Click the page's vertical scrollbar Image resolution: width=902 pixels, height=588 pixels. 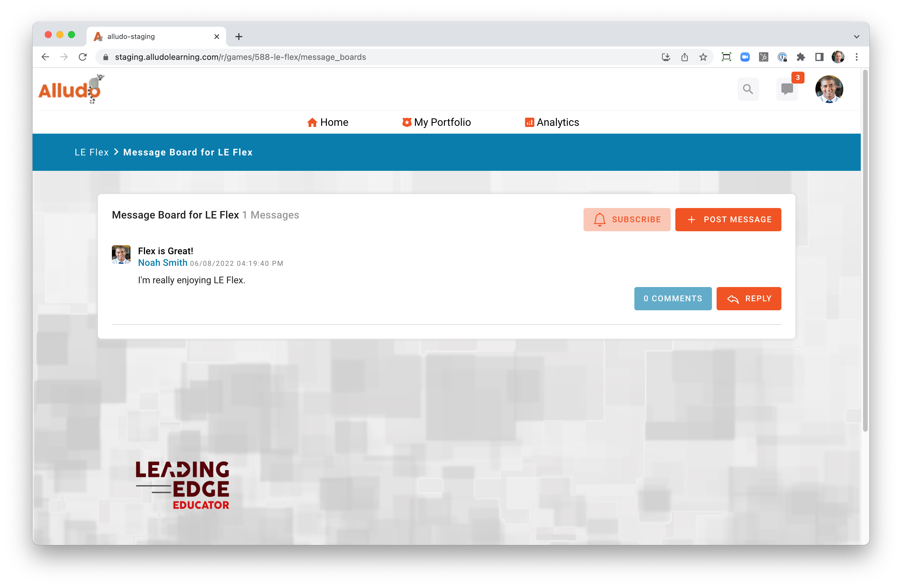[865, 250]
